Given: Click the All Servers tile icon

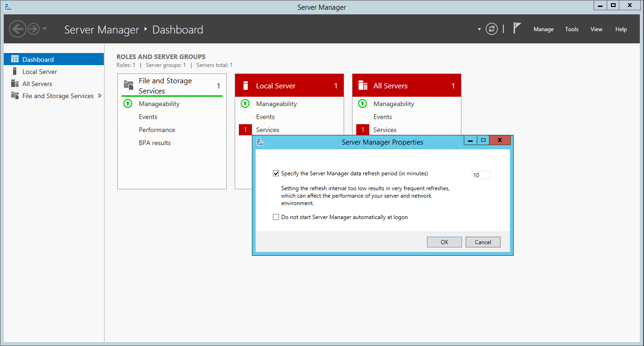Looking at the screenshot, I should click(363, 86).
